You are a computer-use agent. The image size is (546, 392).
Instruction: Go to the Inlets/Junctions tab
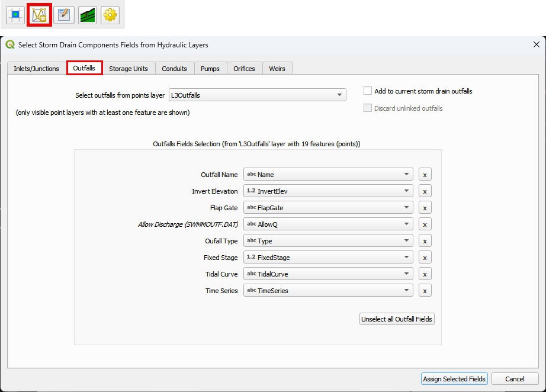click(x=36, y=69)
